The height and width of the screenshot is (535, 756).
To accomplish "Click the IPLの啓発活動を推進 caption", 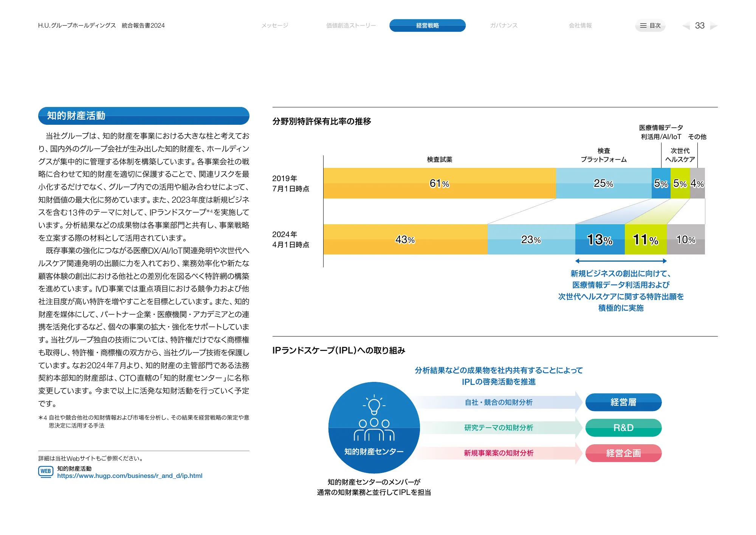I will point(499,382).
